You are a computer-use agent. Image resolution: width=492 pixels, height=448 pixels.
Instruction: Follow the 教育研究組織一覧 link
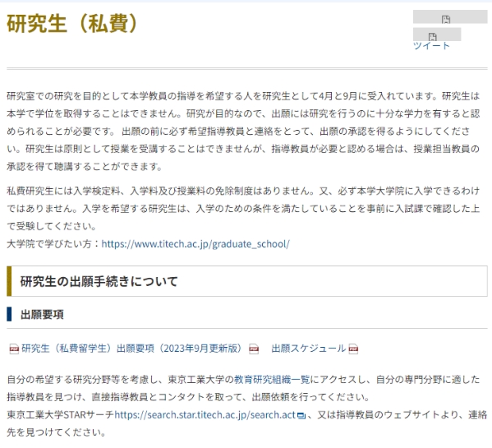(x=272, y=380)
